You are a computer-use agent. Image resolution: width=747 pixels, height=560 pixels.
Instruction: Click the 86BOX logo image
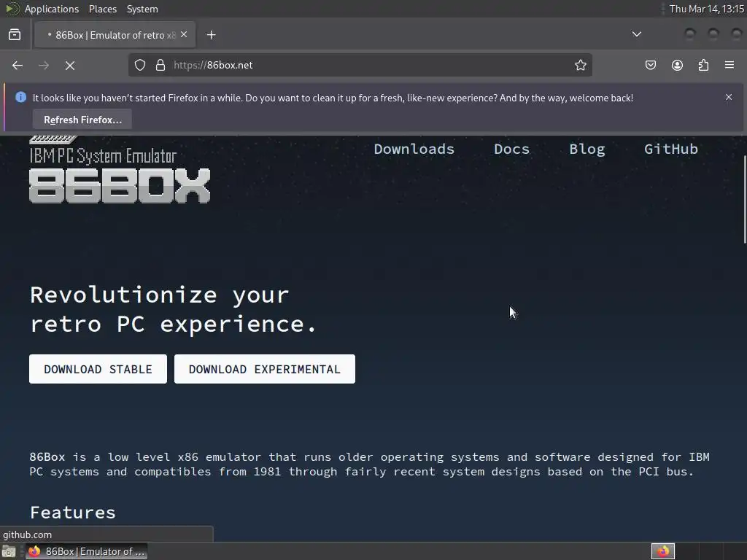tap(120, 171)
